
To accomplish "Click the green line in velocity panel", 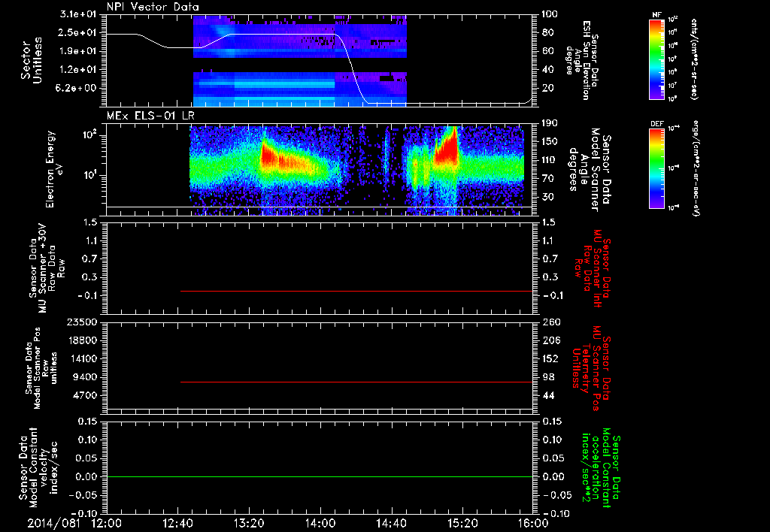I will (320, 476).
